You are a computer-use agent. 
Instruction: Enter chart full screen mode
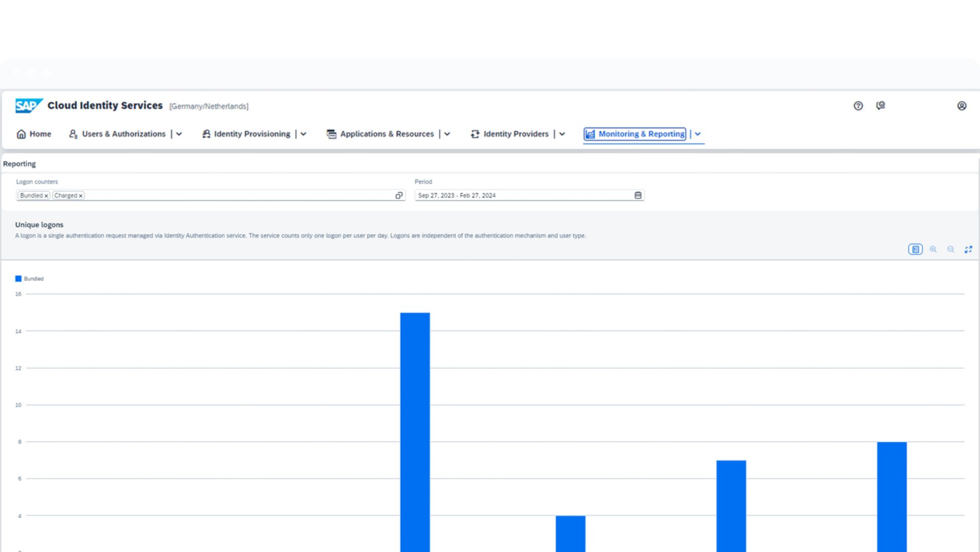pyautogui.click(x=968, y=249)
